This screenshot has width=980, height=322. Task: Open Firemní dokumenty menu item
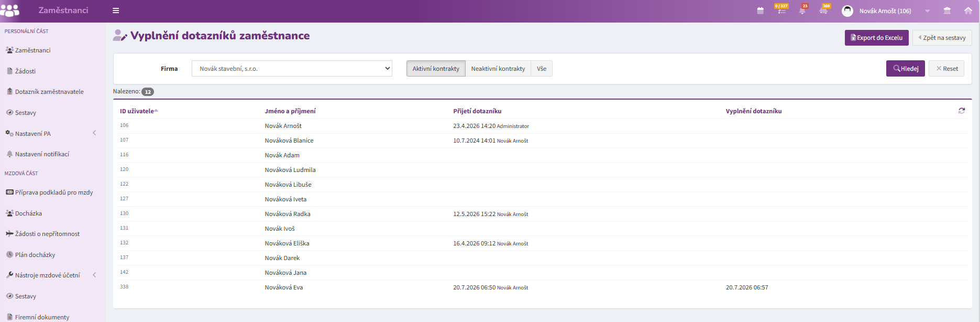[x=42, y=317]
